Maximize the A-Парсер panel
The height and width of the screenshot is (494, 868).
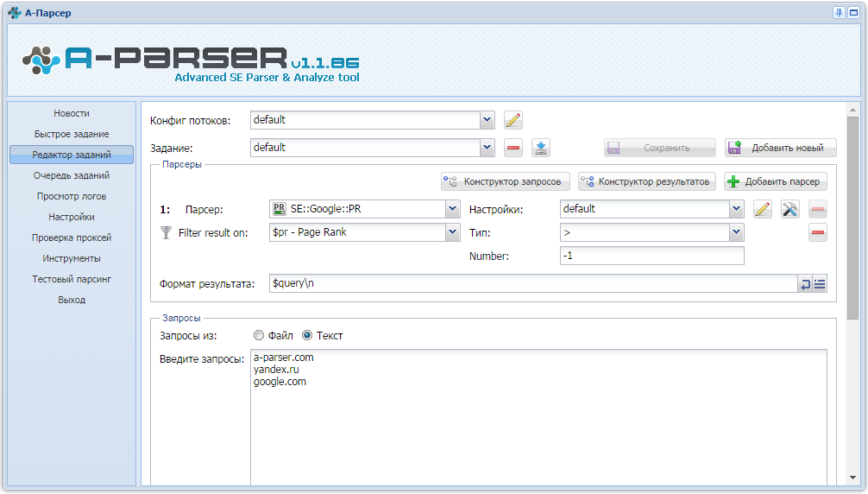(853, 13)
